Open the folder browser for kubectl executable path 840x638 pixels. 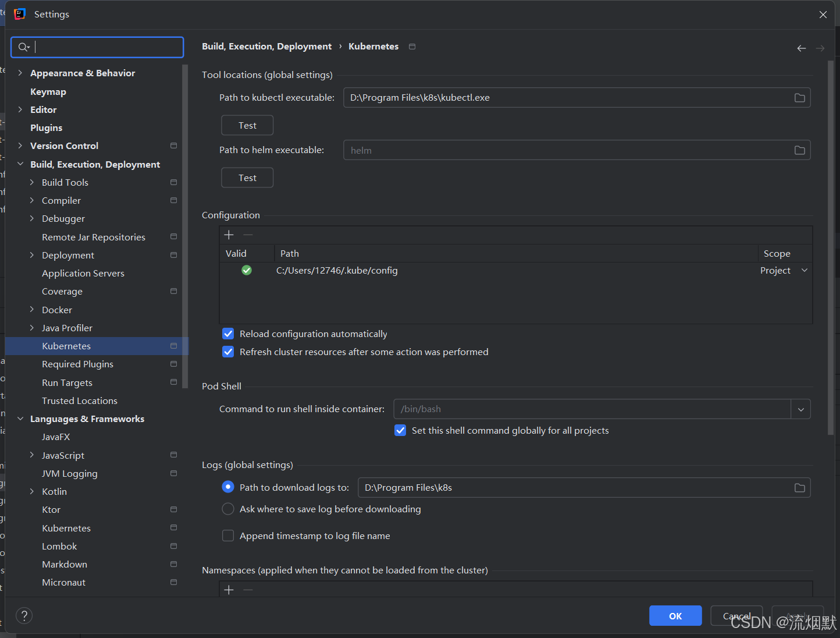tap(799, 97)
